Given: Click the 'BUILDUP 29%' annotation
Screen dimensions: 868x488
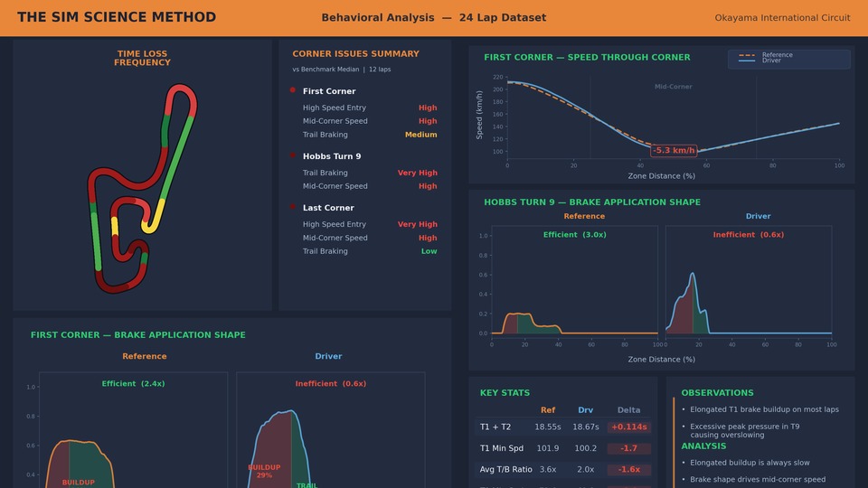Looking at the screenshot, I should 264,471.
